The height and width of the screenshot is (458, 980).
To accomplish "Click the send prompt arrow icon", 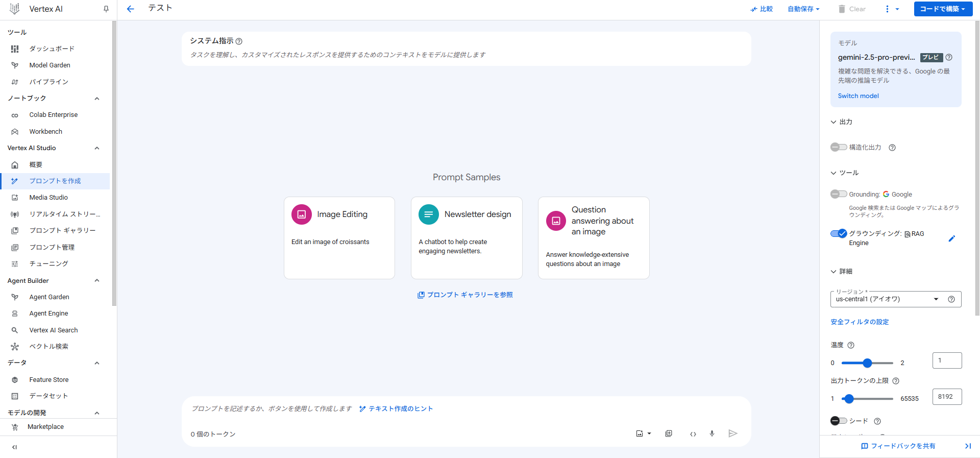I will pos(733,433).
